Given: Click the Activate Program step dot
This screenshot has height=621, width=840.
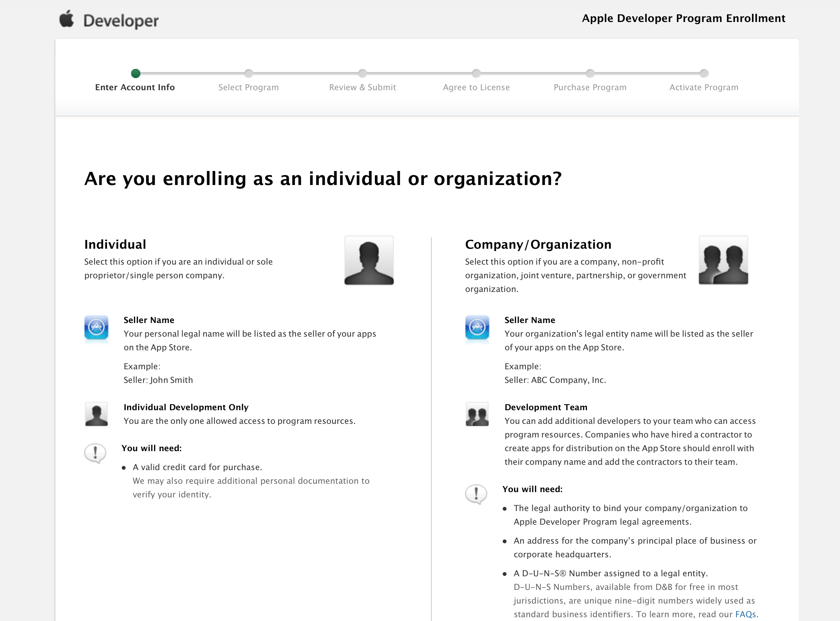Looking at the screenshot, I should (704, 73).
